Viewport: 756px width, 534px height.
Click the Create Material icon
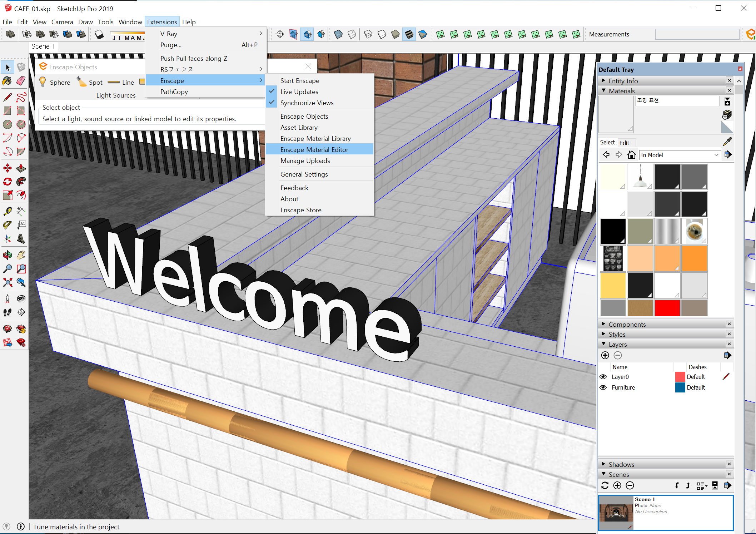pyautogui.click(x=727, y=114)
